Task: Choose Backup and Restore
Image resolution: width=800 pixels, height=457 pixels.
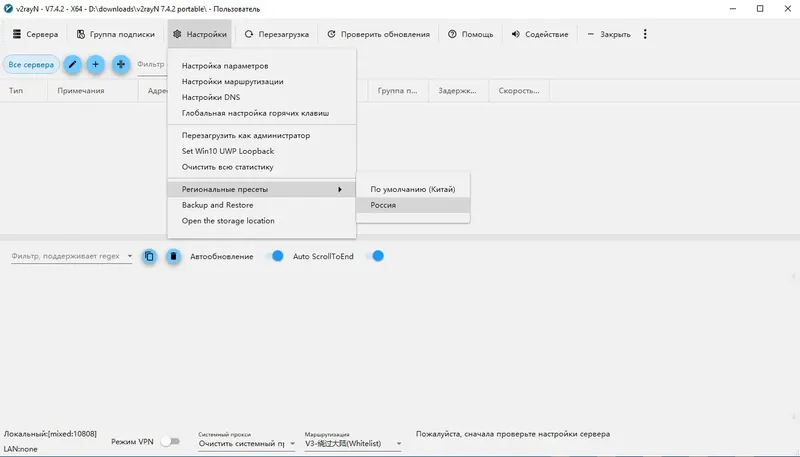Action: point(262,205)
